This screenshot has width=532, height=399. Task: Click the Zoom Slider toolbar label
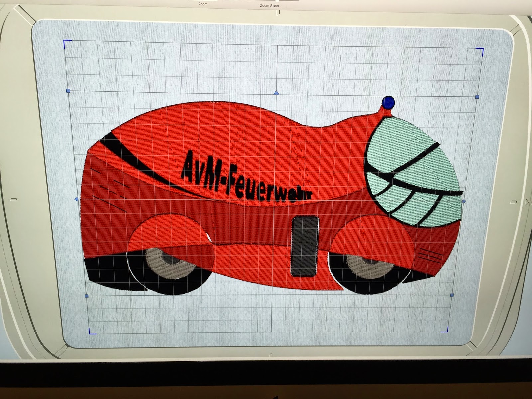[x=270, y=6]
